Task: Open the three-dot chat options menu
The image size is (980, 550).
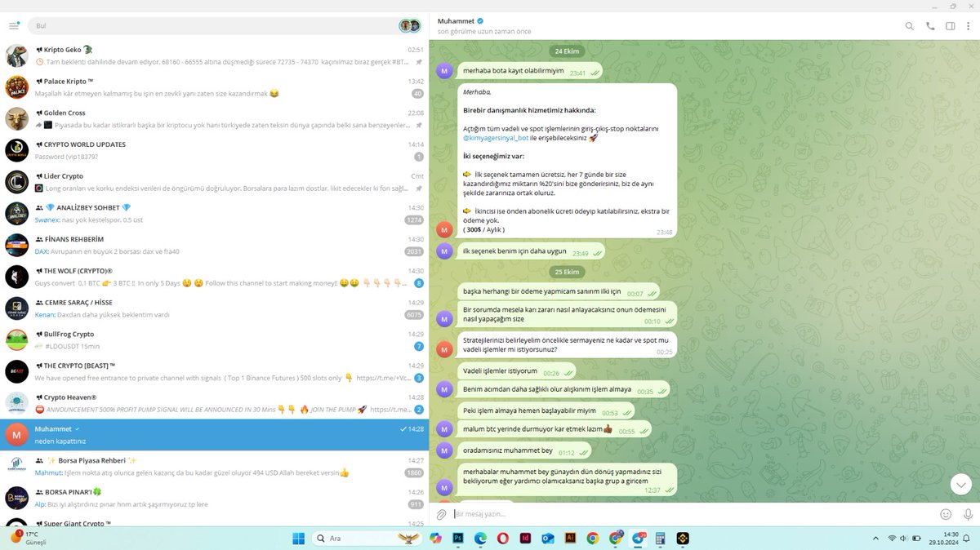Action: coord(969,26)
